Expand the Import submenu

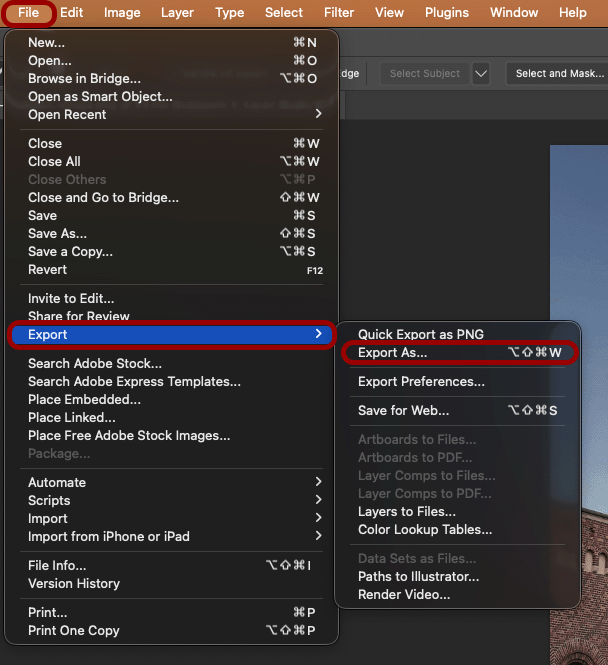click(x=318, y=518)
